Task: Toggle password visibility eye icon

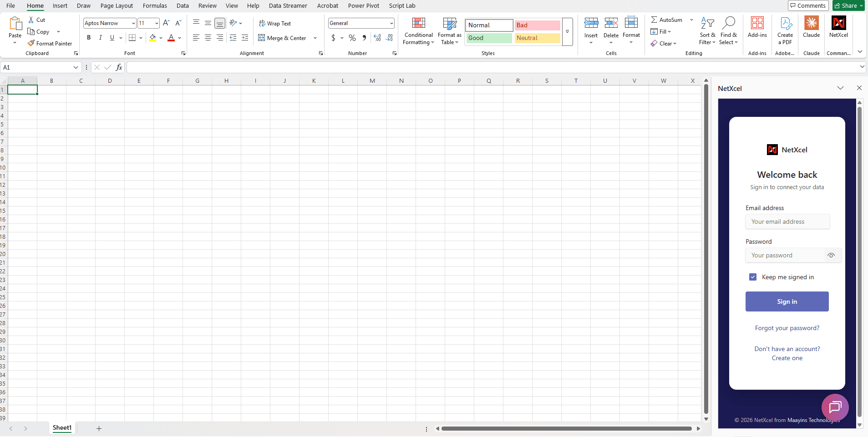Action: 831,256
